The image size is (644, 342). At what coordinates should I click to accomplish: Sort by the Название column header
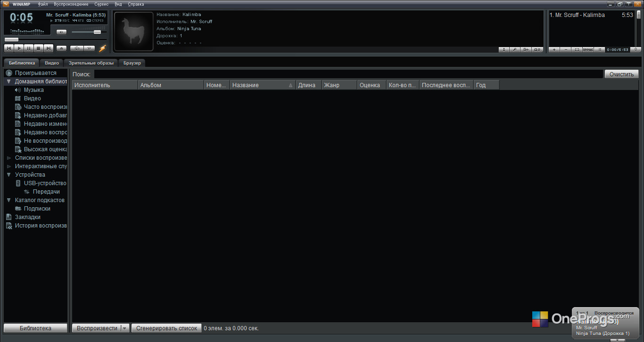click(263, 85)
